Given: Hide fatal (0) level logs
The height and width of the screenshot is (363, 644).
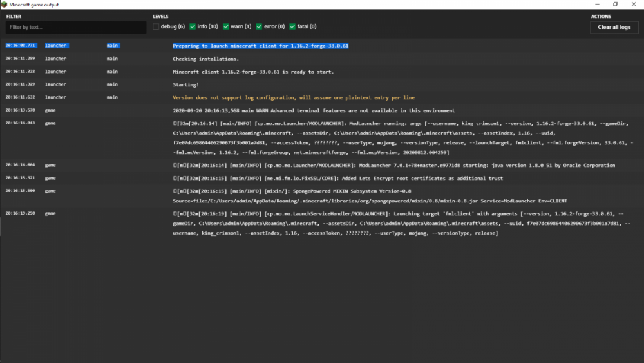Looking at the screenshot, I should click(x=292, y=26).
